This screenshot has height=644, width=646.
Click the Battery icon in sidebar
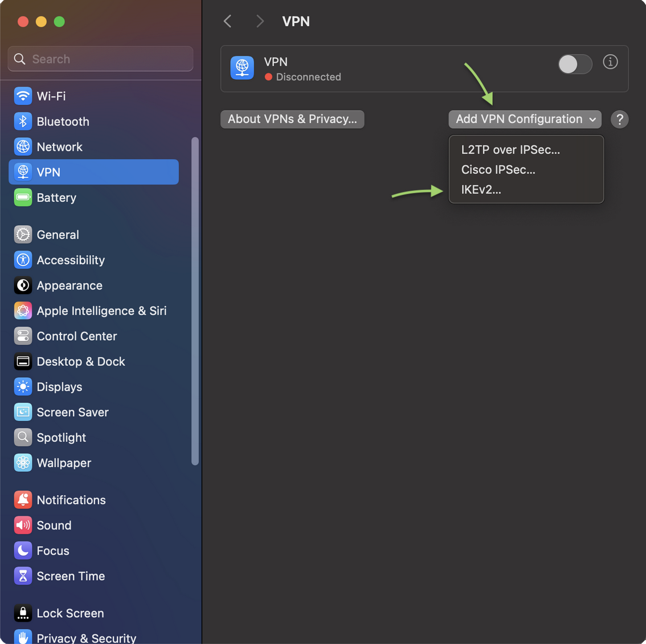(x=23, y=198)
